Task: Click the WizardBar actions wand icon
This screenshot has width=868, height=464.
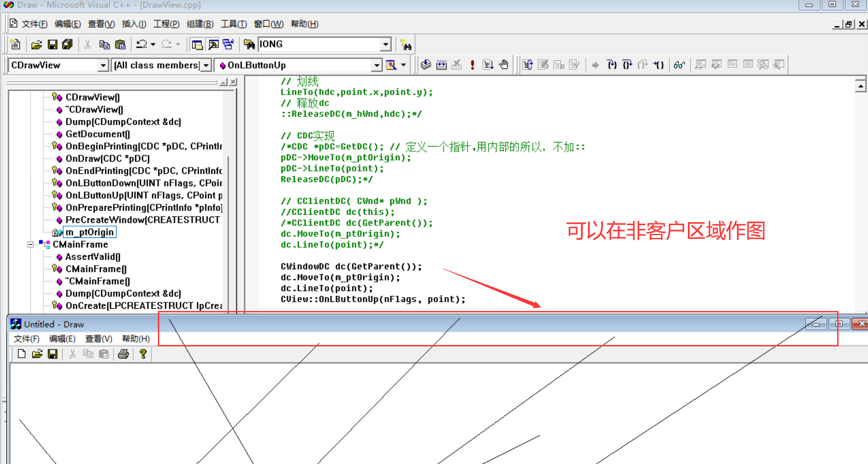Action: (391, 65)
